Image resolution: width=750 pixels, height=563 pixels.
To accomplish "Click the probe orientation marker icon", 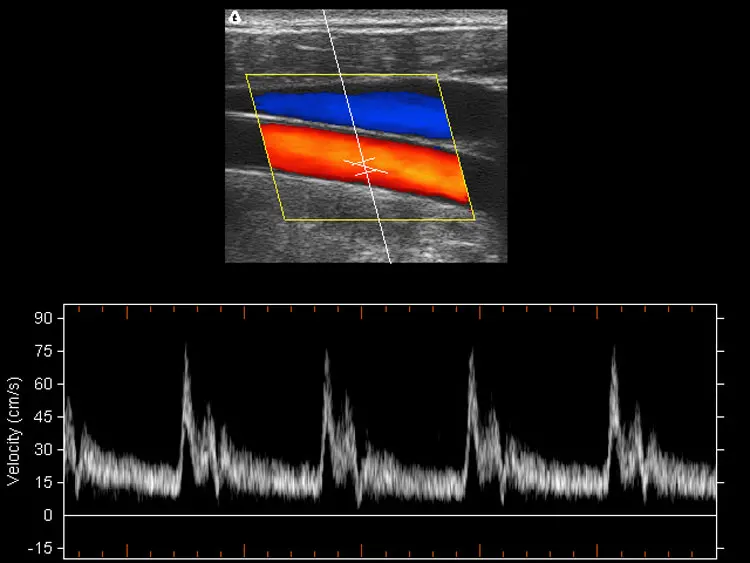I will pyautogui.click(x=235, y=18).
